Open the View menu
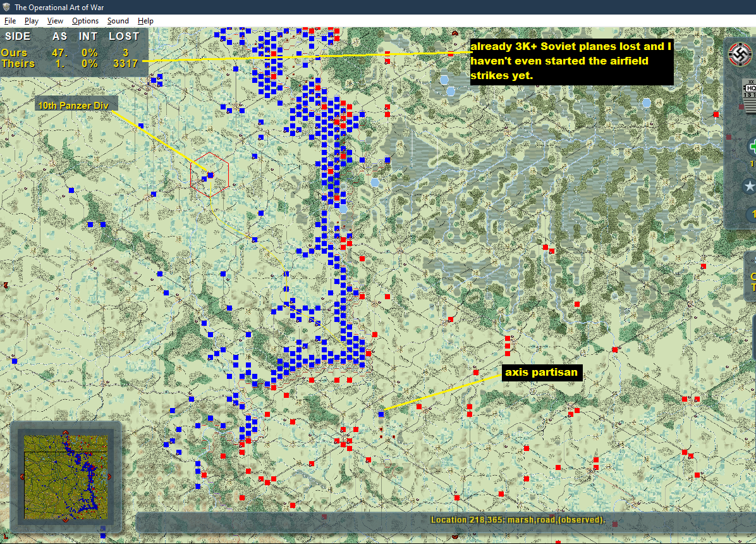Image resolution: width=756 pixels, height=544 pixels. [55, 21]
